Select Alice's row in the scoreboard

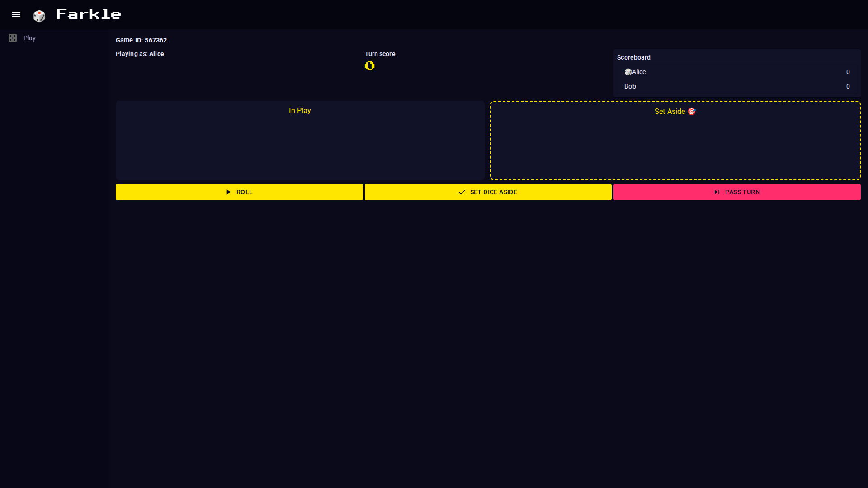pyautogui.click(x=737, y=72)
